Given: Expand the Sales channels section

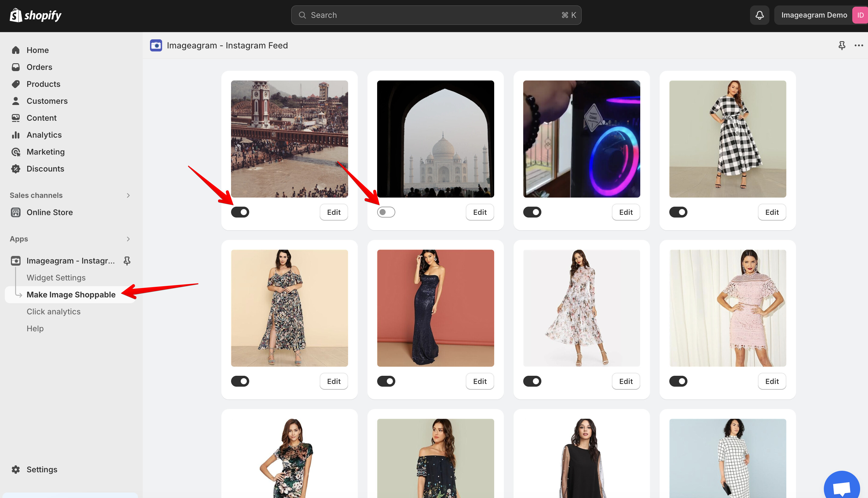Looking at the screenshot, I should click(x=128, y=195).
